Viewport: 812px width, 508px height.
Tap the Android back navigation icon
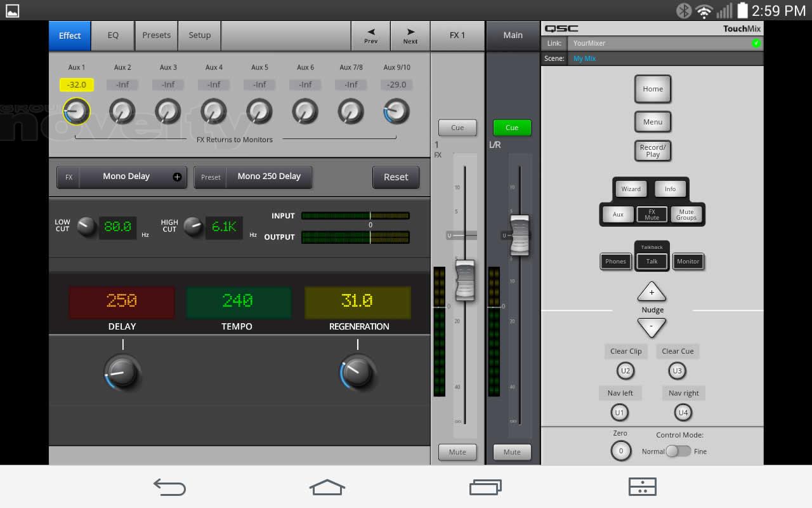(x=169, y=487)
